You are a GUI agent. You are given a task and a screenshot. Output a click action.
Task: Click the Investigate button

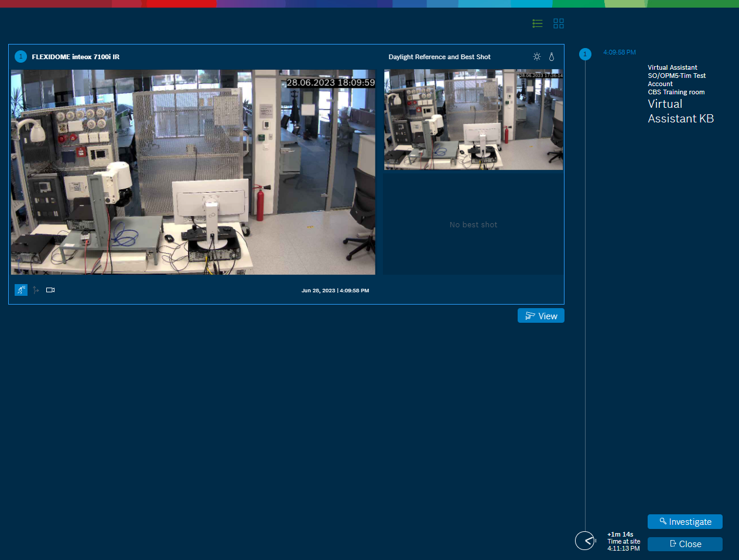coord(685,522)
